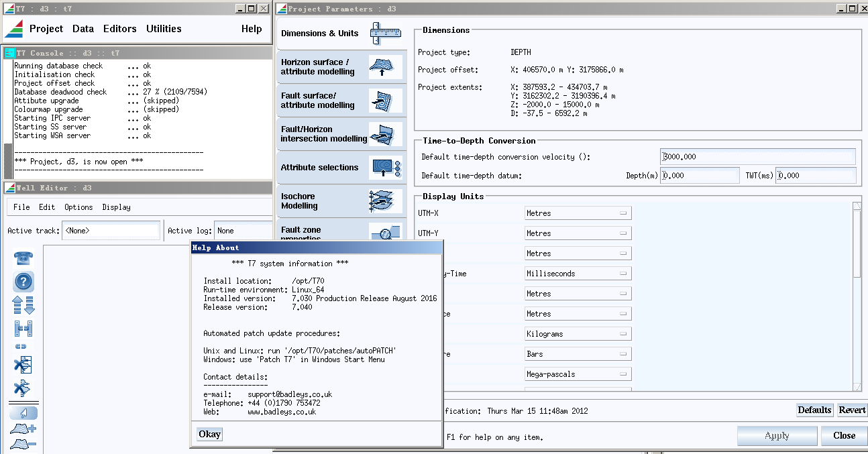Click the Defaults button

coord(814,410)
